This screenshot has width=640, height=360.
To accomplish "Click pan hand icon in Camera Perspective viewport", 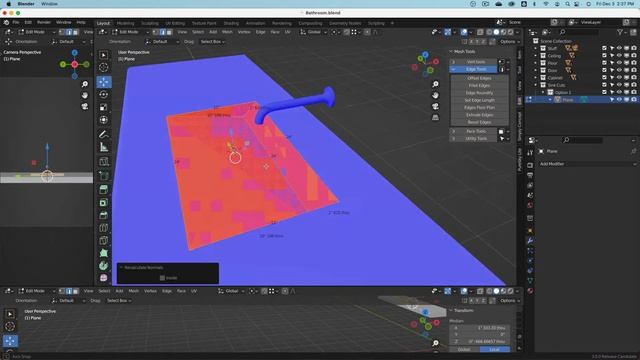I will click(84, 95).
